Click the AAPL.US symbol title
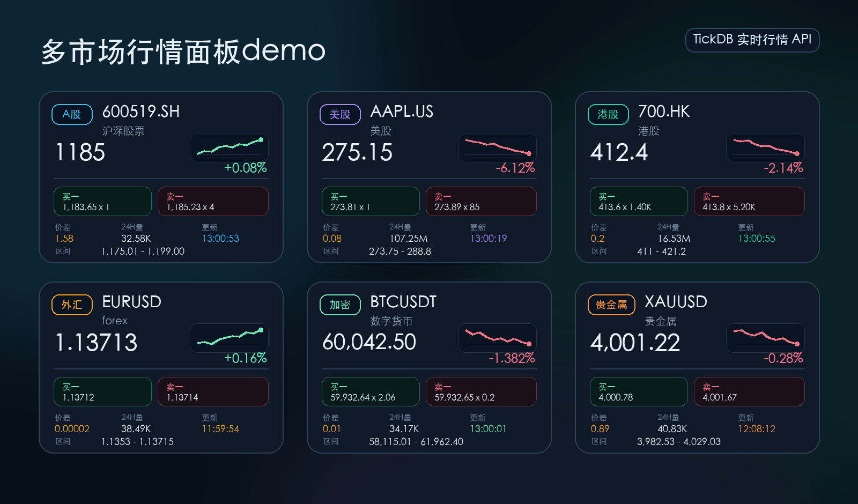The height and width of the screenshot is (504, 858). pyautogui.click(x=402, y=112)
